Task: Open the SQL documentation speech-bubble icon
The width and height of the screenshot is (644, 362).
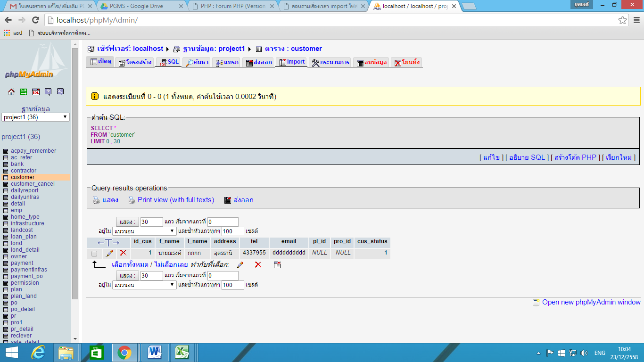Action: (60, 92)
